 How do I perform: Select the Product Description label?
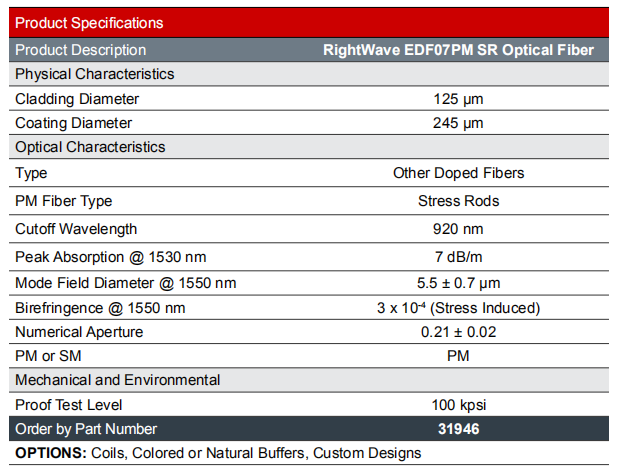[x=81, y=50]
